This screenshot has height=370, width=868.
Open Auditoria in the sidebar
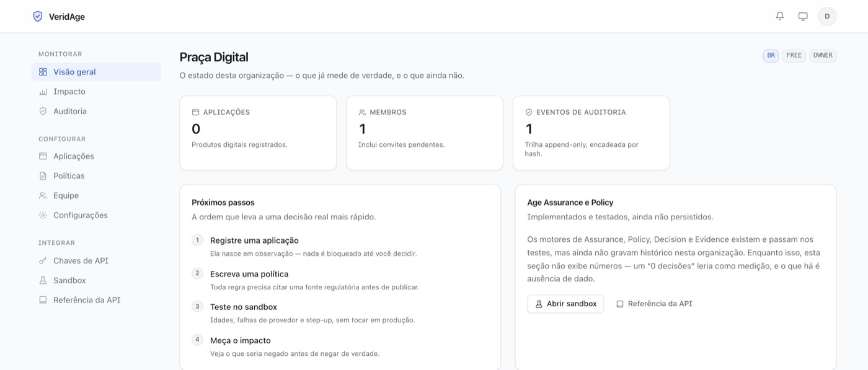(96, 112)
